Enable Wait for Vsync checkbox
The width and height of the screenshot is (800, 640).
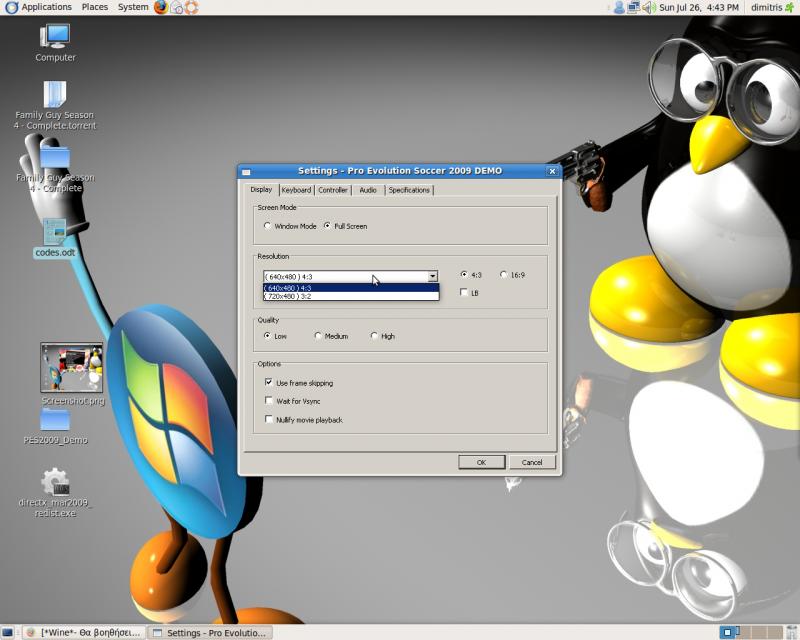pyautogui.click(x=269, y=401)
